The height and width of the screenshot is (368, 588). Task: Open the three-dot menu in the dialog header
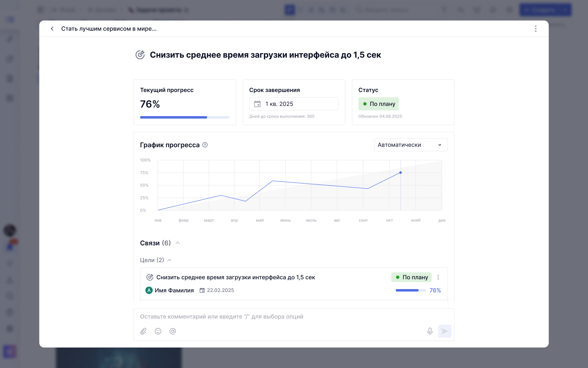coord(536,29)
